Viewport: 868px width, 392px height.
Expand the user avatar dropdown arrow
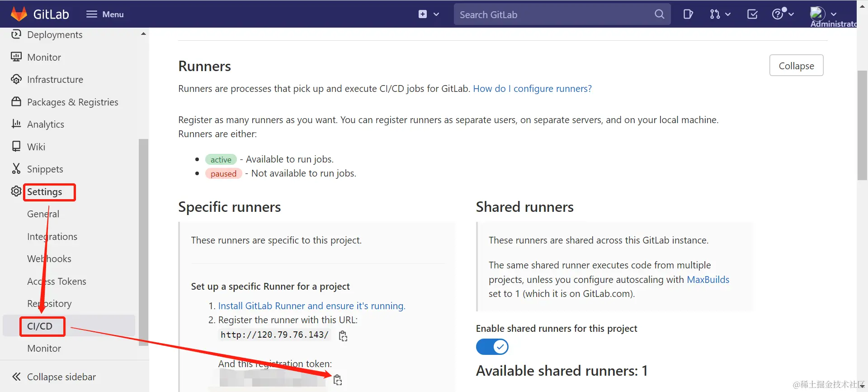tap(834, 14)
